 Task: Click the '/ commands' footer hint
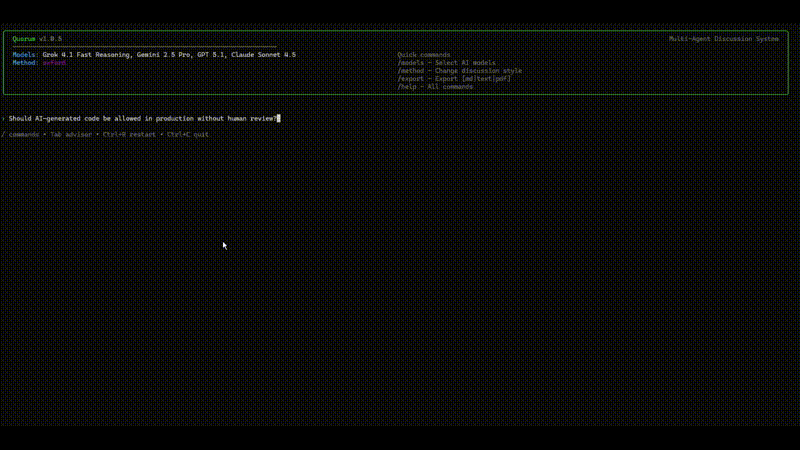point(20,135)
